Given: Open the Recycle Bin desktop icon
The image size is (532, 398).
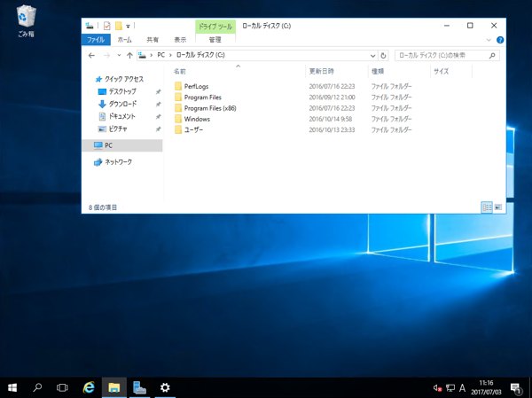Looking at the screenshot, I should pyautogui.click(x=26, y=21).
